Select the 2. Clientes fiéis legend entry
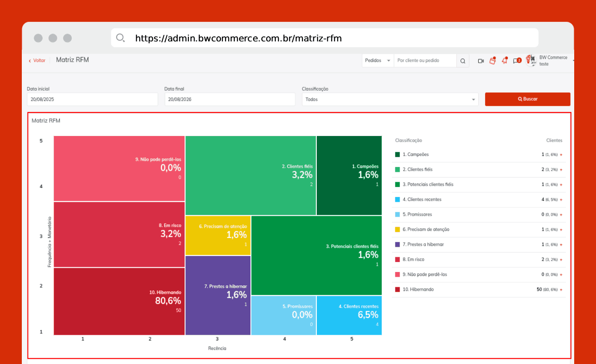This screenshot has height=364, width=596. (479, 170)
